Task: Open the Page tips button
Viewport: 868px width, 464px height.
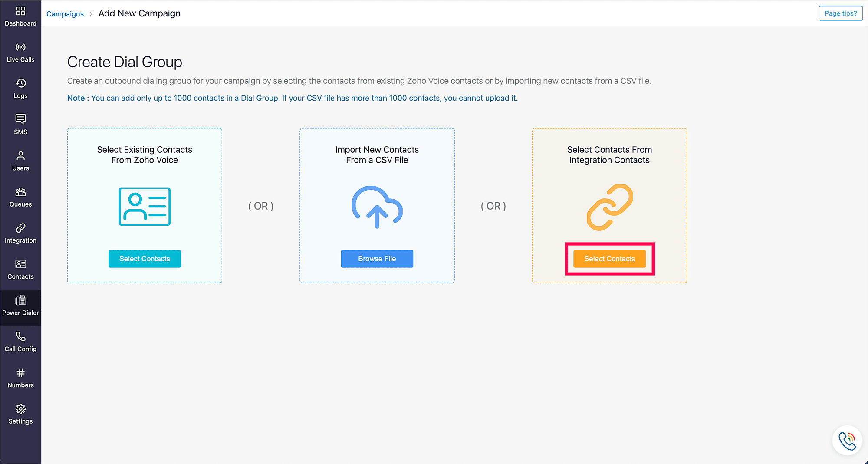Action: coord(840,13)
